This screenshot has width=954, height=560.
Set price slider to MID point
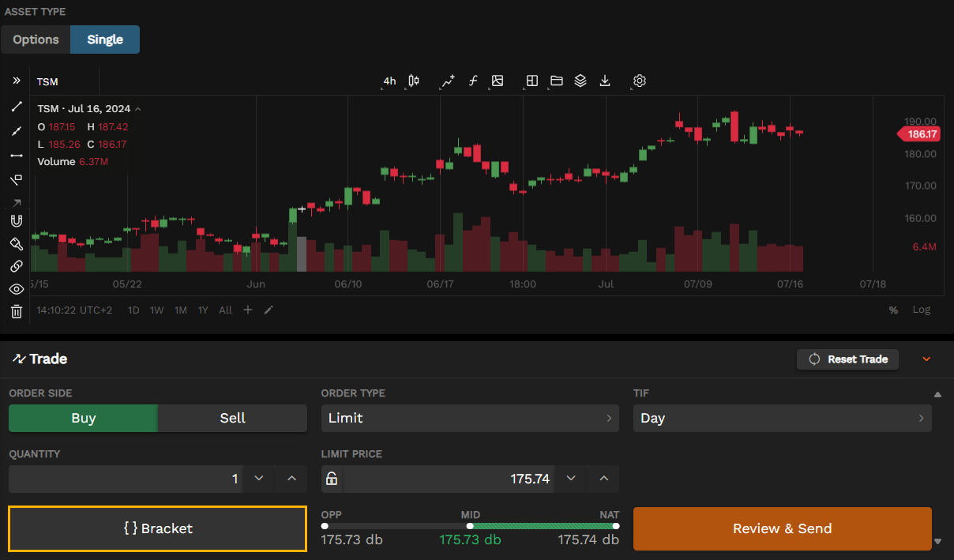coord(470,526)
